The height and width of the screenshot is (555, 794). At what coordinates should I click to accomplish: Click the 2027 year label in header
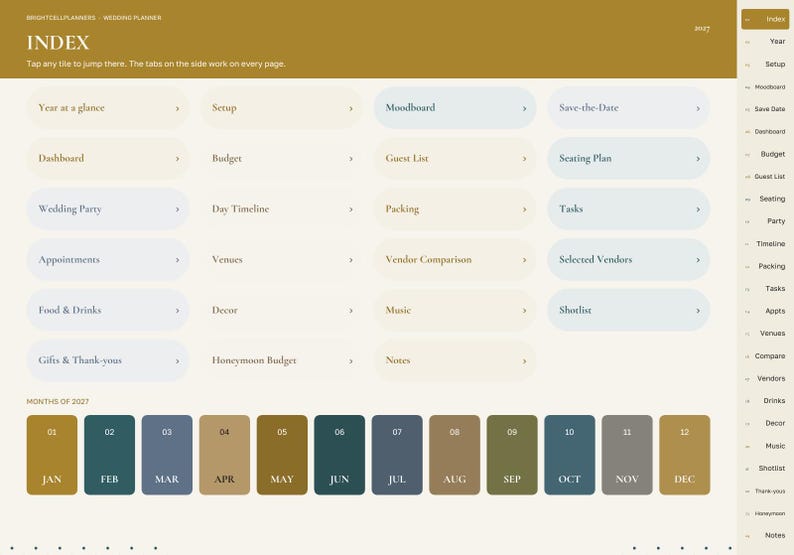702,28
